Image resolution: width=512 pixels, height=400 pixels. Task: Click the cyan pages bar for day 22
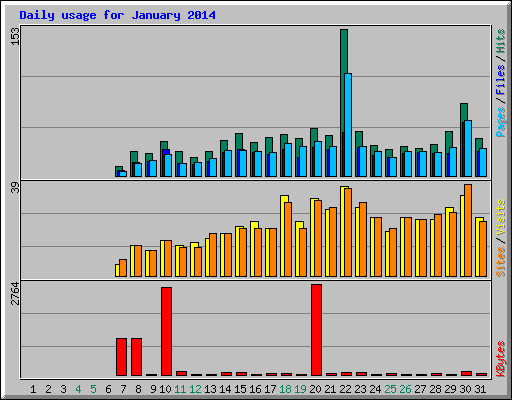[x=348, y=125]
